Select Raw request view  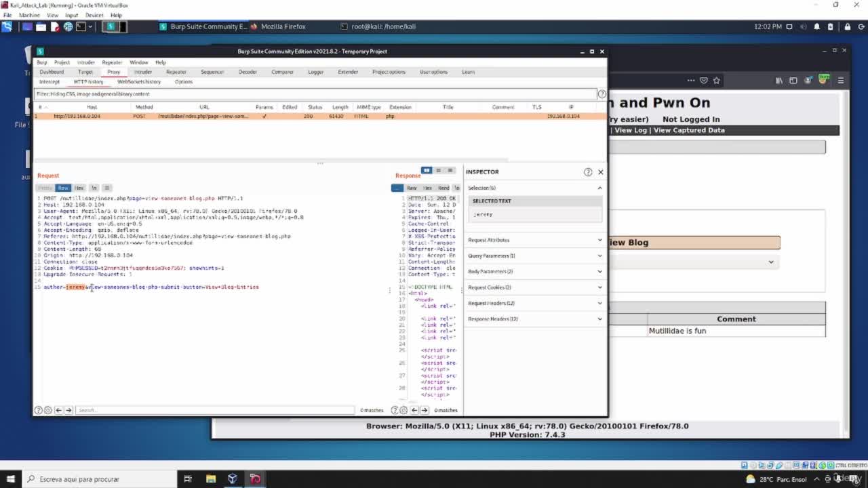click(x=63, y=188)
